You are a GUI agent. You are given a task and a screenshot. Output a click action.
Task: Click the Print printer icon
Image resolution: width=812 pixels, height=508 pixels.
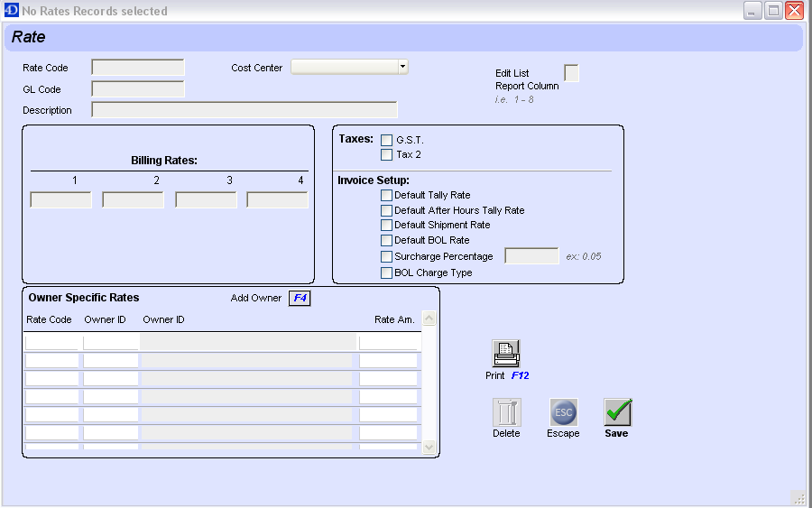(x=506, y=353)
